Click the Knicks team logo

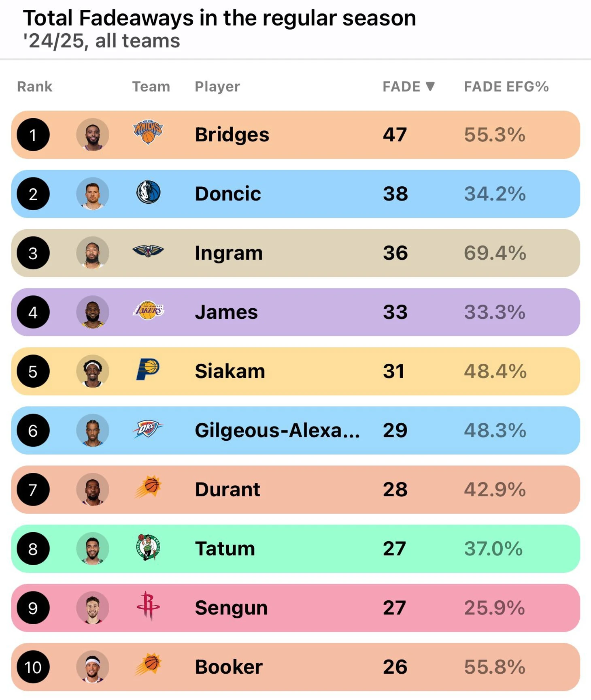tap(148, 132)
